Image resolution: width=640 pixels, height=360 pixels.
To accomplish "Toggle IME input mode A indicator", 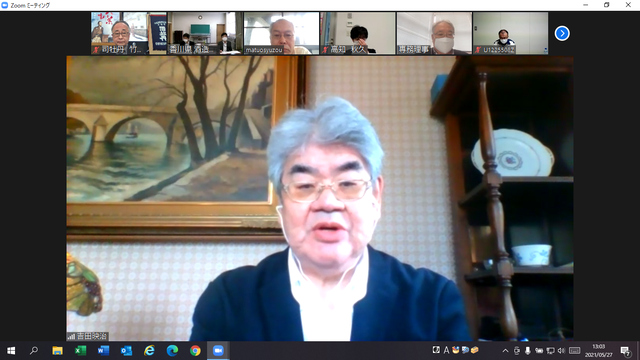I will (x=446, y=350).
